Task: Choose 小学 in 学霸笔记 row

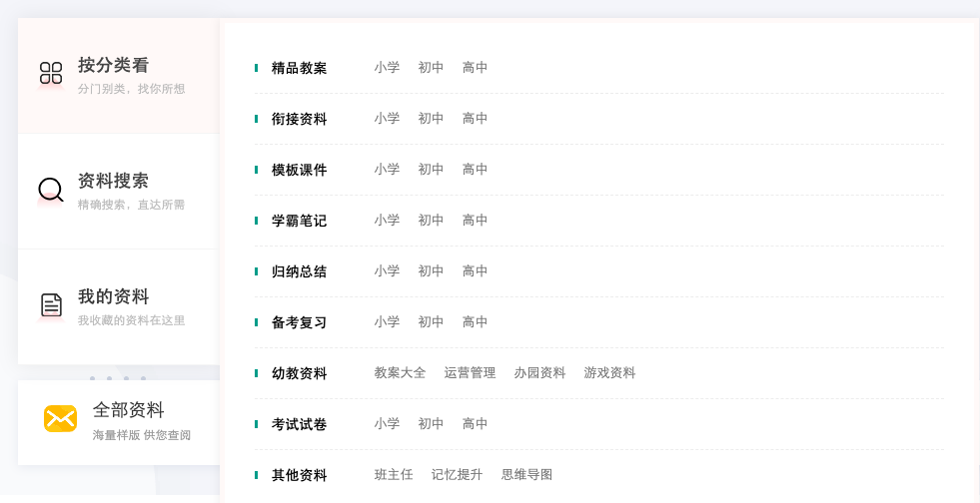Action: click(x=387, y=221)
